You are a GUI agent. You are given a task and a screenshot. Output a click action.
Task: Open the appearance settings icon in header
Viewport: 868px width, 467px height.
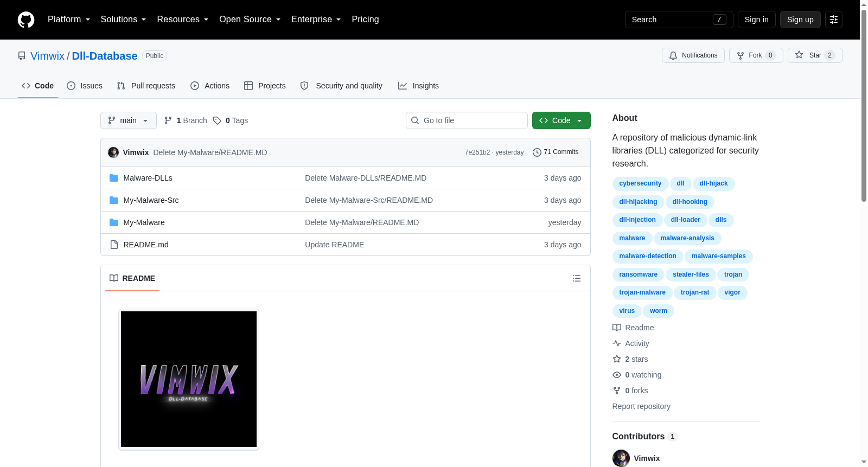tap(834, 20)
